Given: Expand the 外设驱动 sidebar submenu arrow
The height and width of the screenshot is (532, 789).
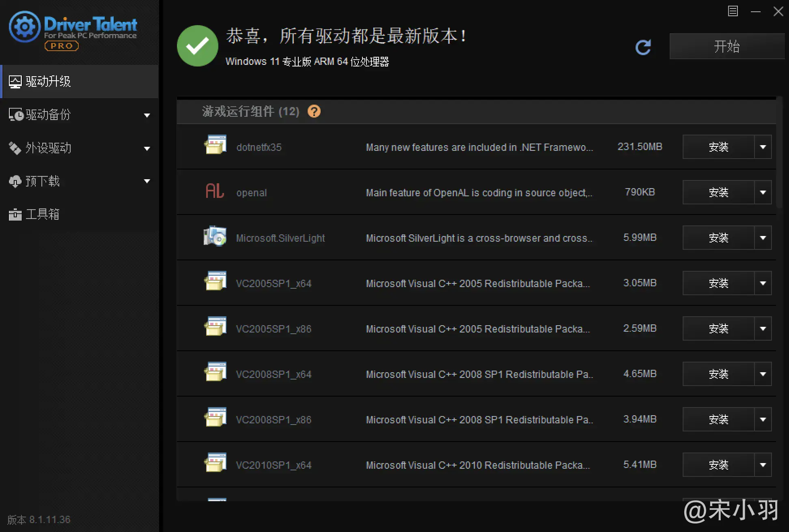Looking at the screenshot, I should tap(147, 148).
